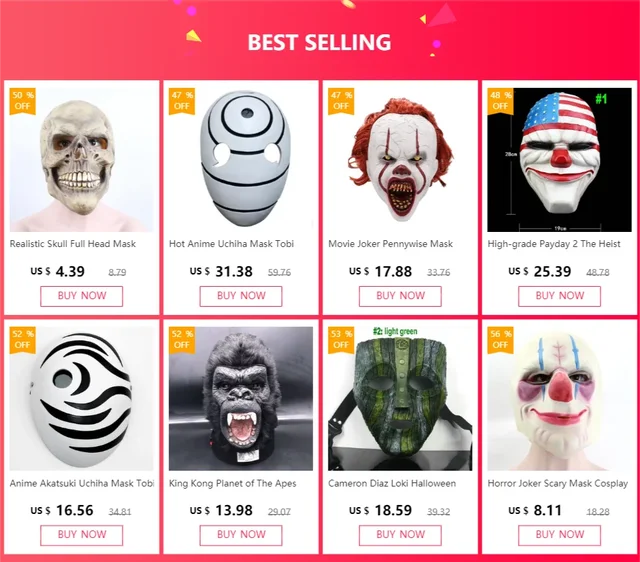
Task: Open the Pennywise clown mask image
Action: [400, 160]
